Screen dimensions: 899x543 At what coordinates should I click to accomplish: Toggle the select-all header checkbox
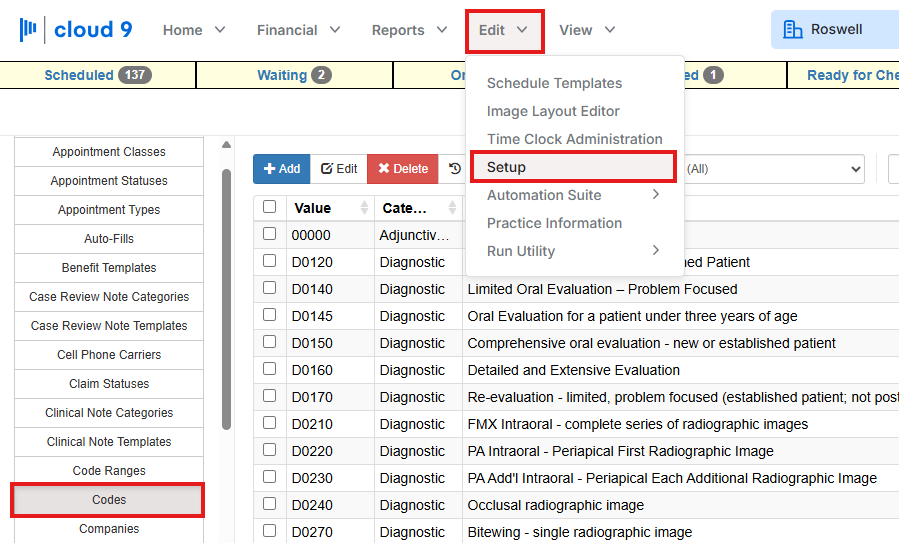click(x=269, y=206)
